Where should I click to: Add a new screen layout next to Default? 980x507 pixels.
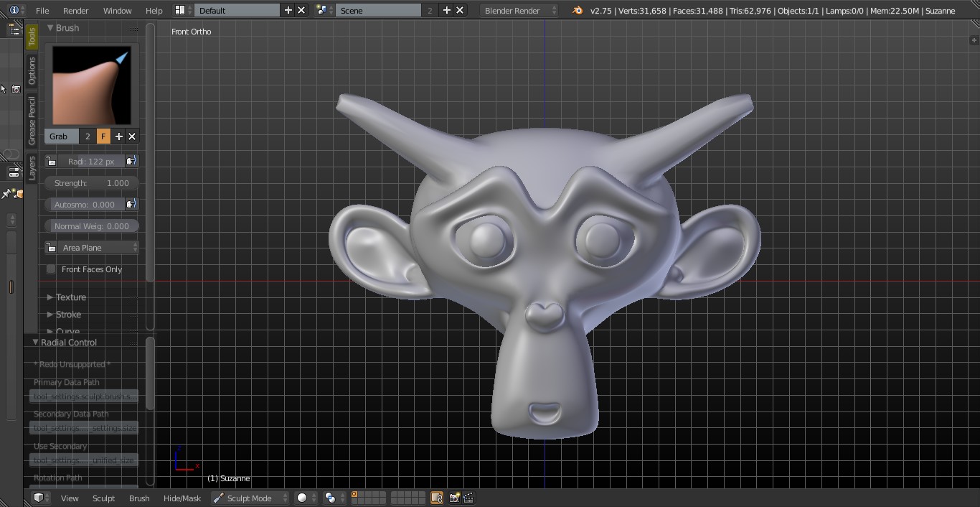pyautogui.click(x=288, y=10)
